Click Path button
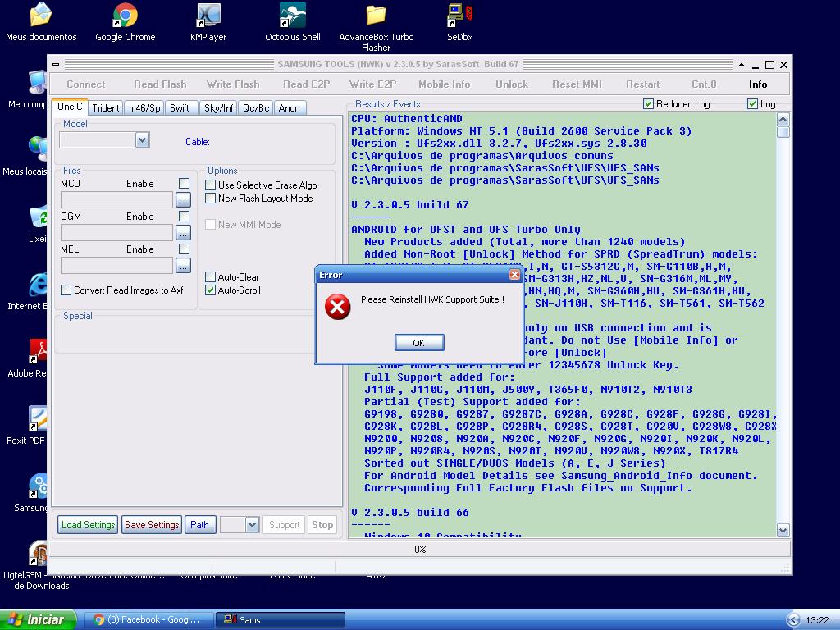The width and height of the screenshot is (840, 630). point(200,524)
